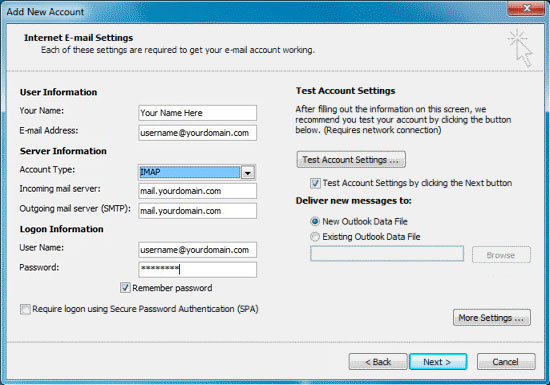Click the Next button
The width and height of the screenshot is (550, 385).
(x=438, y=362)
